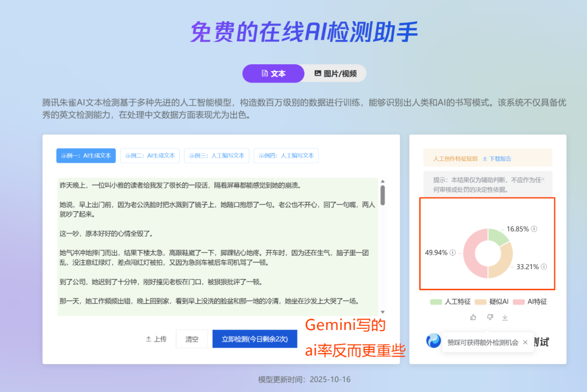587x392 pixels.
Task: Click the thumbs down icon below the chart
Action: click(490, 317)
